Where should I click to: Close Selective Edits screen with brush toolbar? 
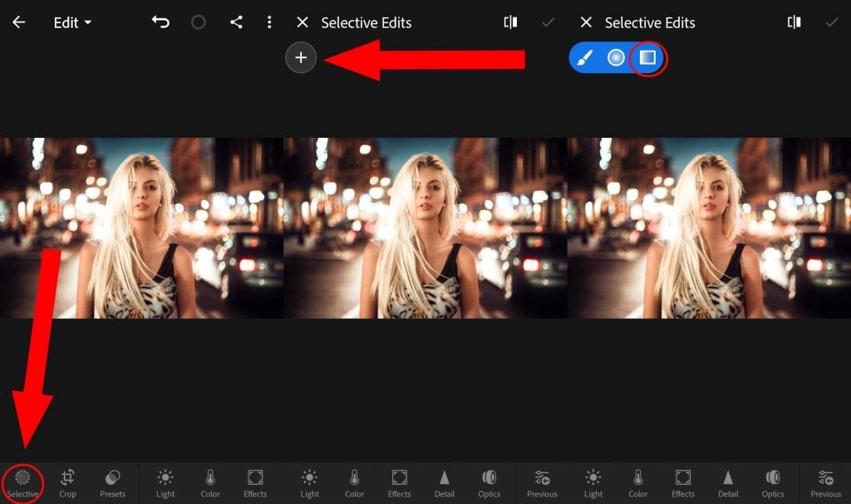pos(586,22)
